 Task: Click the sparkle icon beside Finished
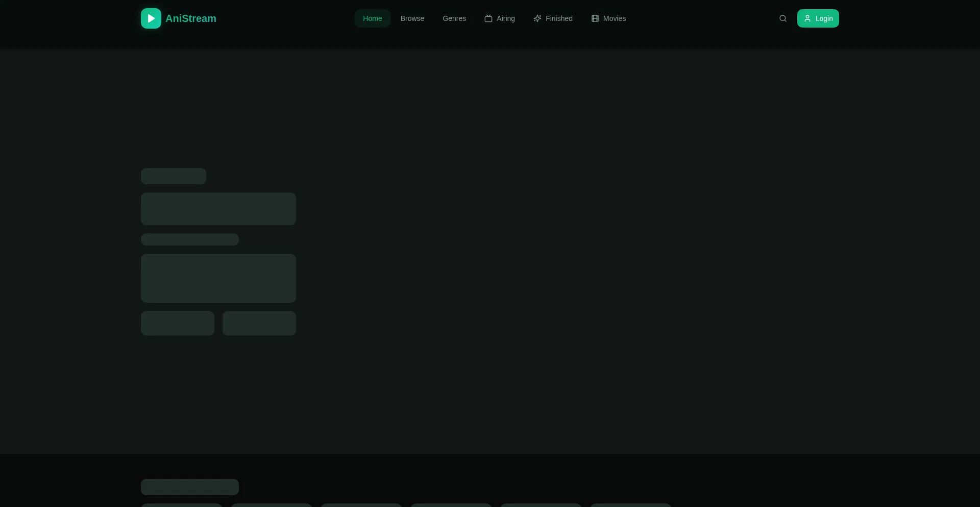click(x=537, y=18)
